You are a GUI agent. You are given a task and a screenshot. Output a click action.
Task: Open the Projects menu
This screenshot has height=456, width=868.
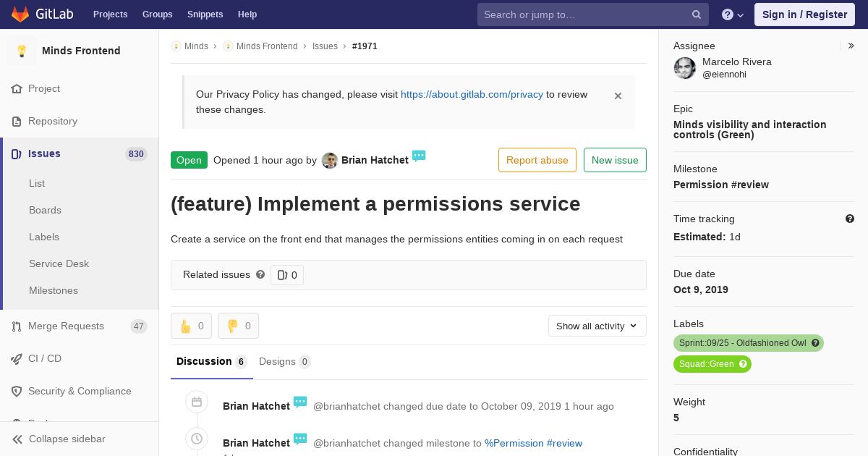pyautogui.click(x=110, y=14)
